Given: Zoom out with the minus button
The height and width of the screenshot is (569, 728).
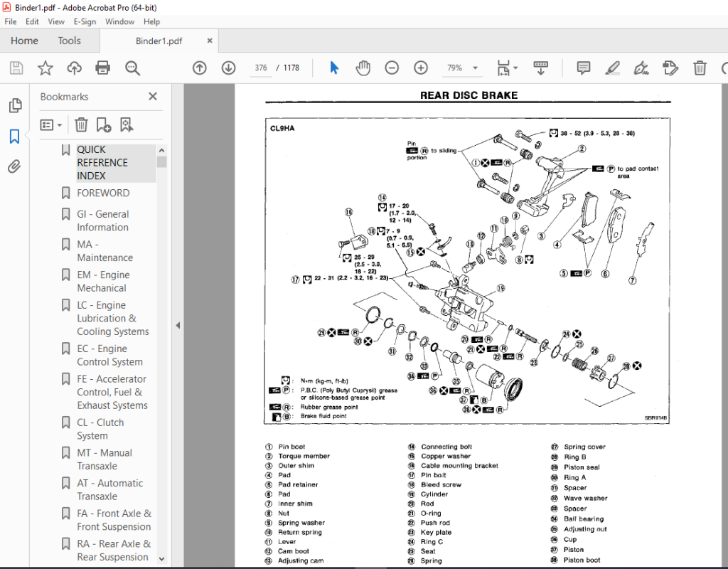Looking at the screenshot, I should pyautogui.click(x=392, y=68).
